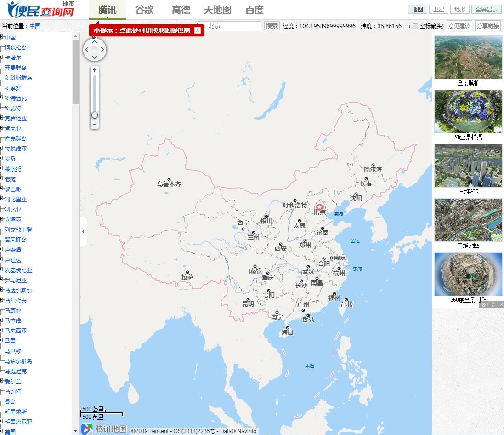This screenshot has height=435, width=504.
Task: Select 开曼群岛 in the country list
Action: tap(16, 68)
